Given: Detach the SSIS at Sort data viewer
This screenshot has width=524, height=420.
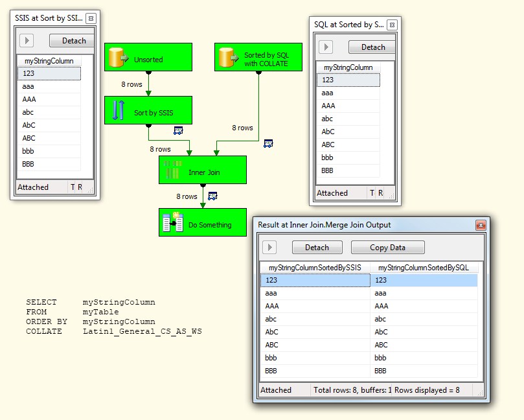Looking at the screenshot, I should 73,41.
